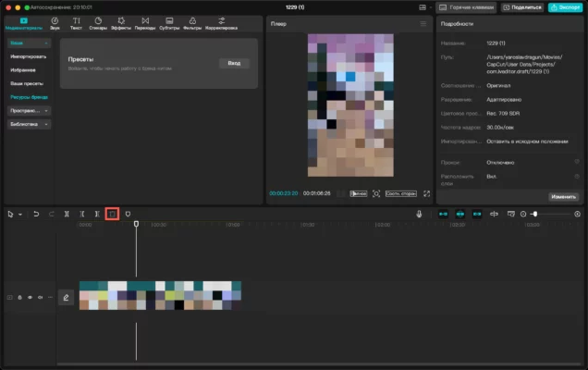Choose the selection pointer tool
The width and height of the screenshot is (588, 370).
(10, 214)
